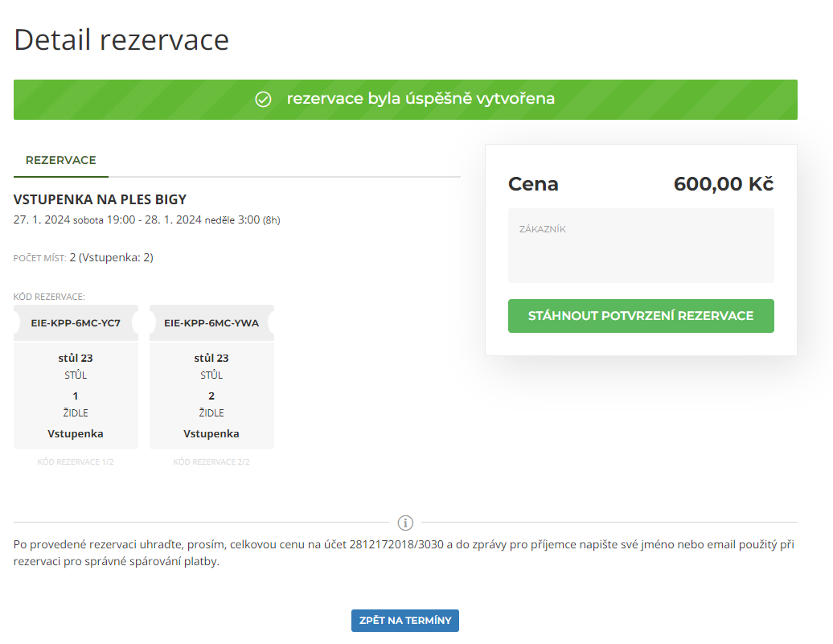Viewport: 833px width, 644px height.
Task: Click the 600,00 Kč price amount
Action: 723,184
